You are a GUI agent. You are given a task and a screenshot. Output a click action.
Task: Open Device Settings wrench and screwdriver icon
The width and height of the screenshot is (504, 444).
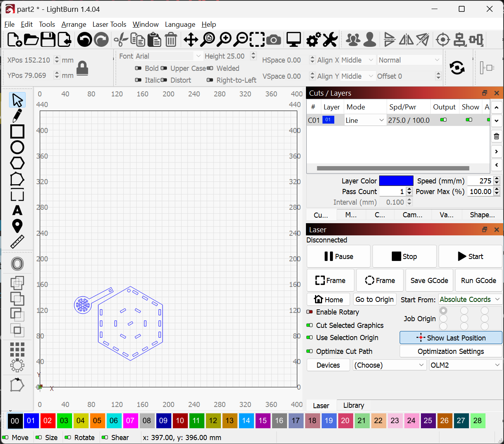click(330, 40)
